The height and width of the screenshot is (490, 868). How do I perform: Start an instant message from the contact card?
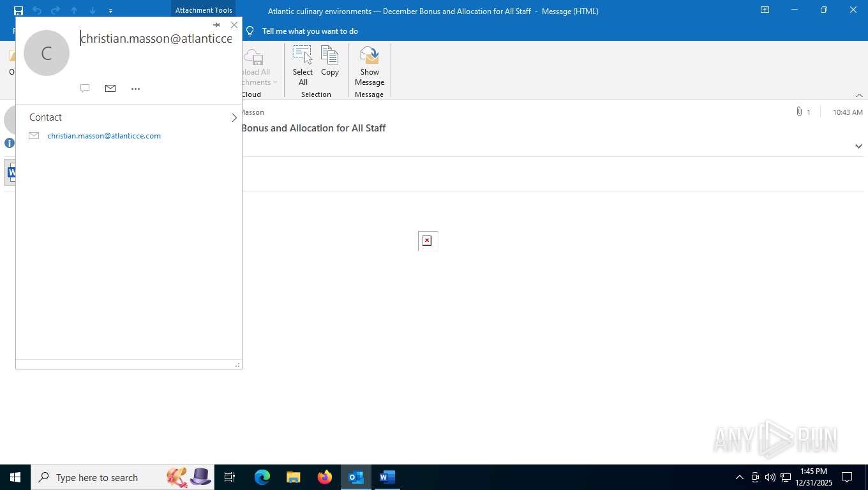point(85,89)
